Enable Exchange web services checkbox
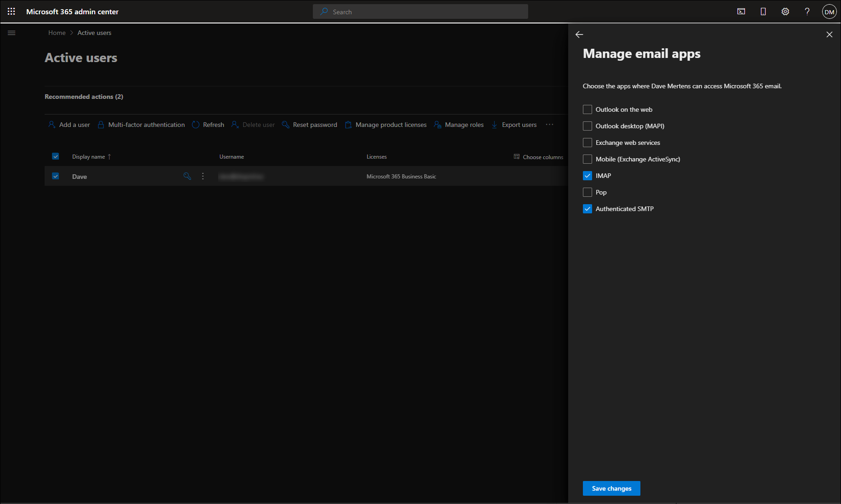 click(x=588, y=143)
